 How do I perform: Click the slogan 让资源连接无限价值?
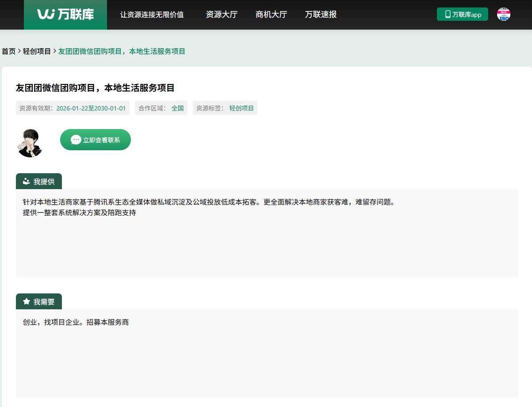click(x=152, y=15)
